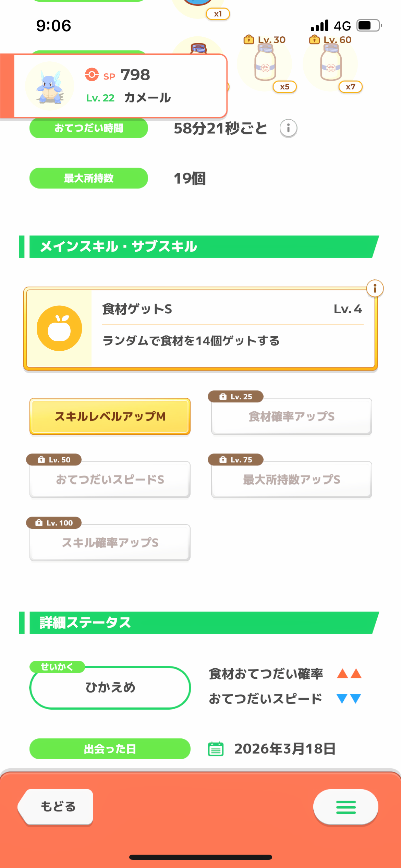
Task: Tap the info icon beside おてつだい時間 value
Action: coord(288,129)
